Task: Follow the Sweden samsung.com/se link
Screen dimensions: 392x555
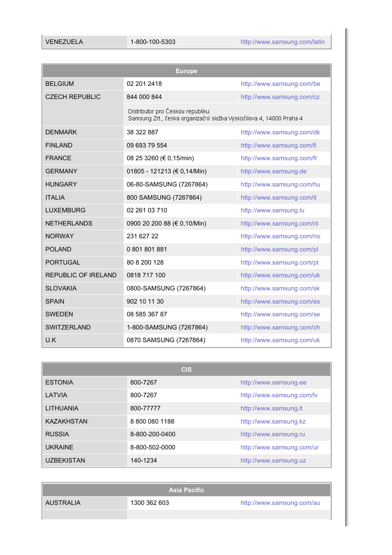Action: click(280, 314)
